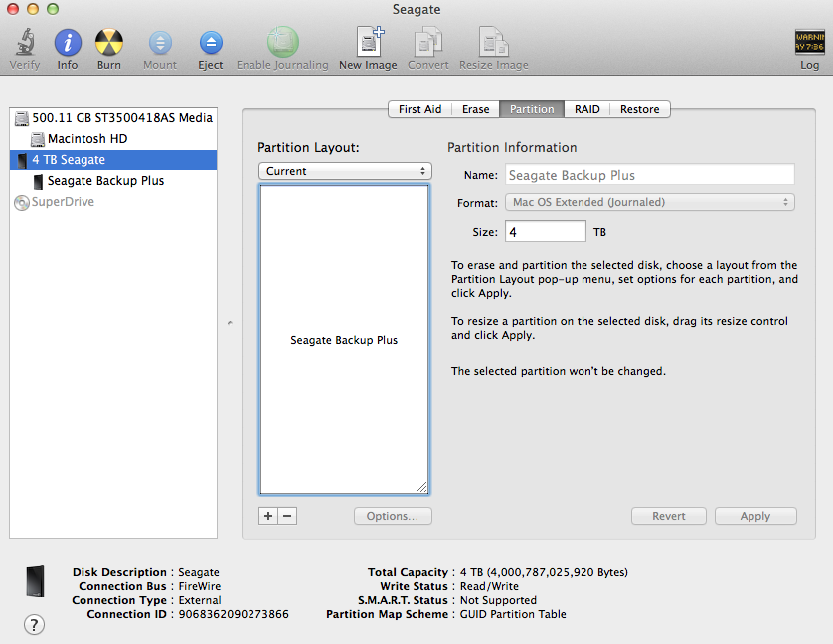Click the Connection Type External value

[x=200, y=600]
